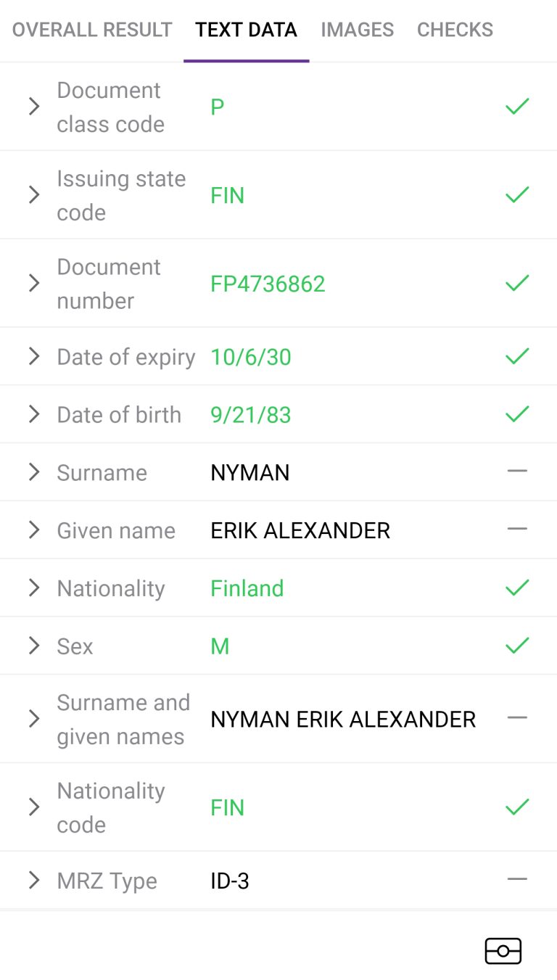This screenshot has width=557, height=980.
Task: Tap green checkmark for Document number FP4736862
Action: (x=517, y=283)
